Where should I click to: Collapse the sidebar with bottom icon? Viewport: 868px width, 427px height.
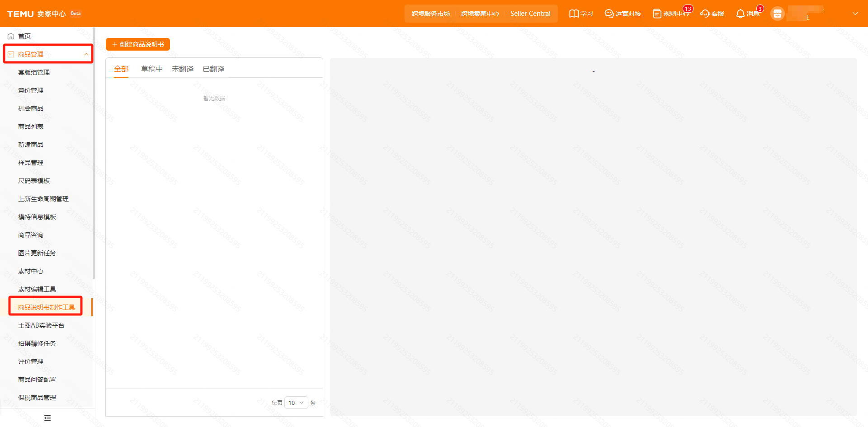[47, 418]
